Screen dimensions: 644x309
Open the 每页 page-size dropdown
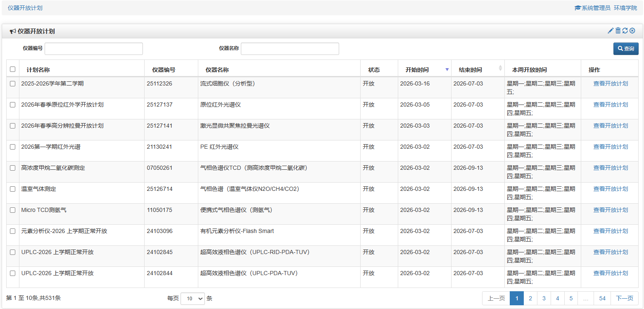[192, 298]
